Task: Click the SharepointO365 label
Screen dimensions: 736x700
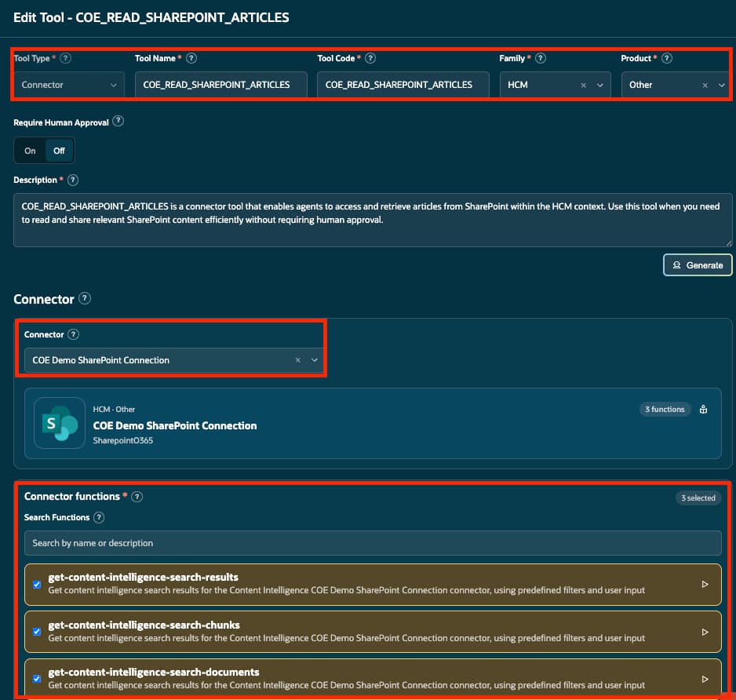Action: (x=123, y=440)
